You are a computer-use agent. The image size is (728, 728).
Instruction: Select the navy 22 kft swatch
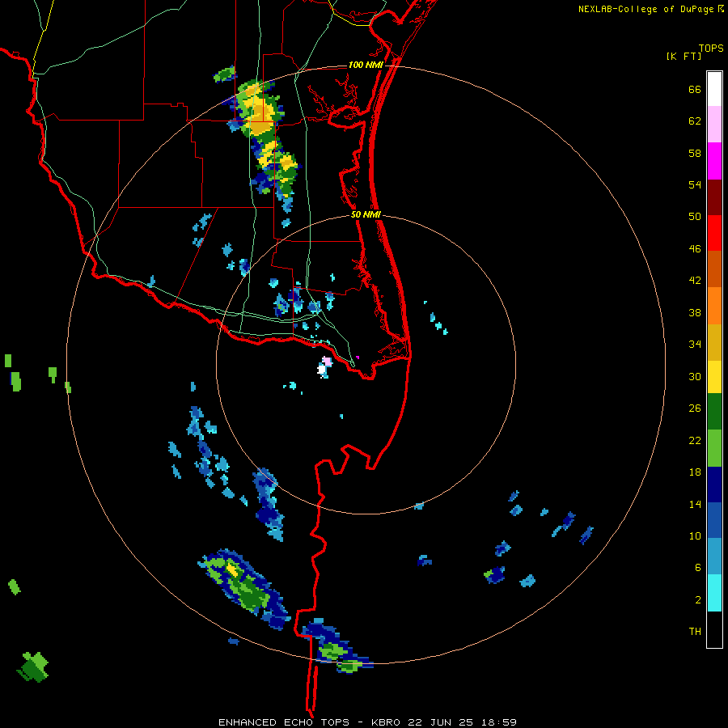point(714,485)
